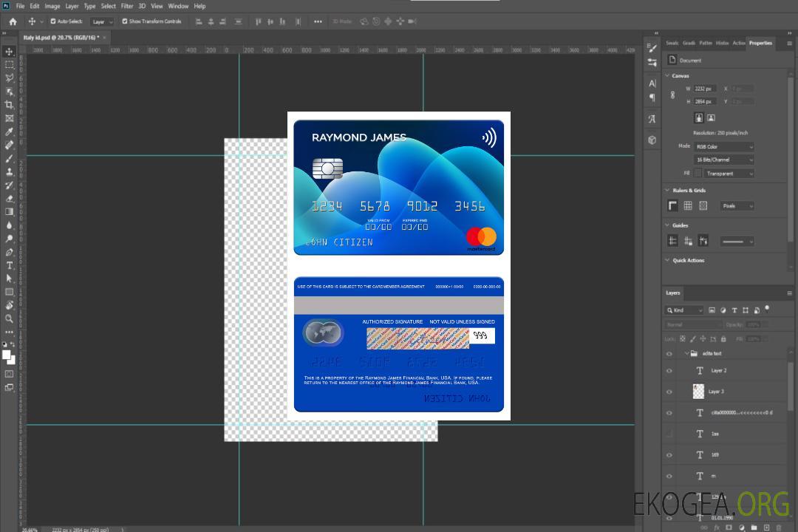Open the Auto-Select Layer dropdown
Screen dimensions: 798x532
click(x=102, y=21)
